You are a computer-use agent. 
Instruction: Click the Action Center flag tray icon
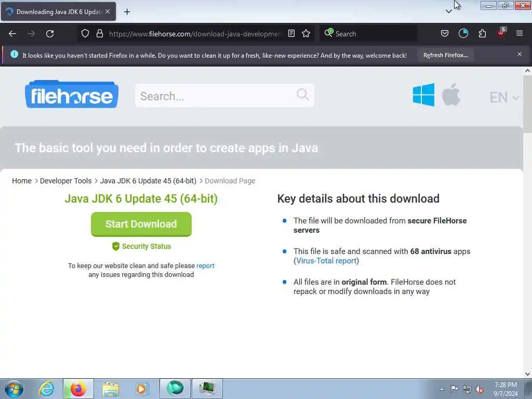454,389
